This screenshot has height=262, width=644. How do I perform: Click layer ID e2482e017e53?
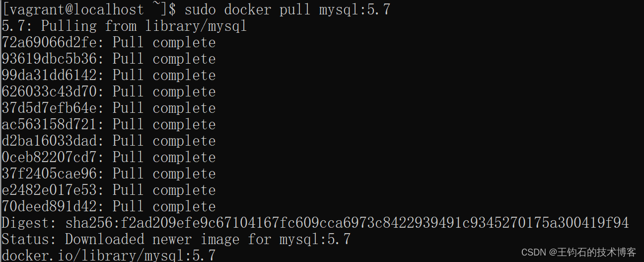pyautogui.click(x=52, y=190)
